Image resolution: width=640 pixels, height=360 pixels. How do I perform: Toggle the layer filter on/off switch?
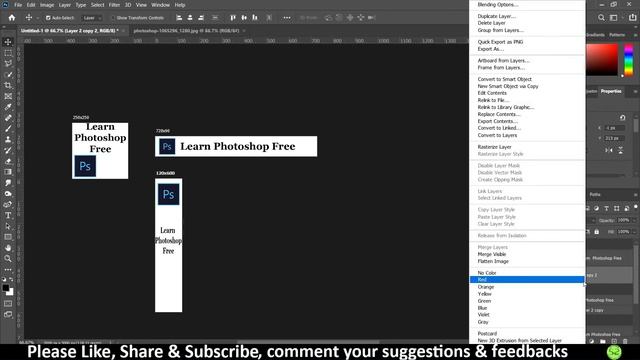pos(636,207)
